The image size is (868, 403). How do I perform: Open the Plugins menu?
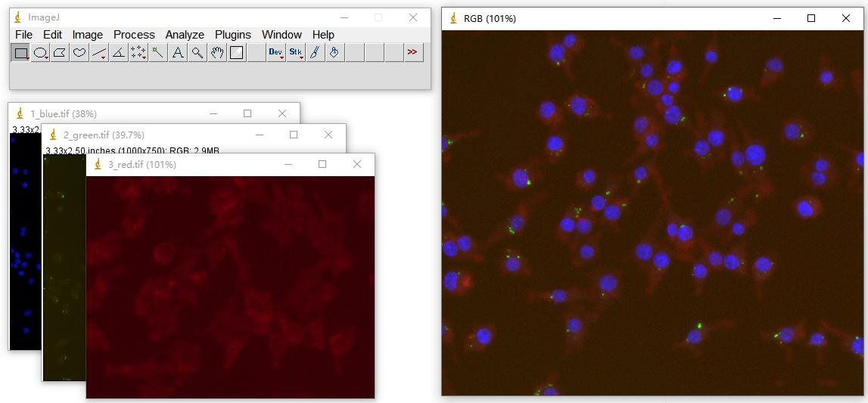pyautogui.click(x=233, y=35)
